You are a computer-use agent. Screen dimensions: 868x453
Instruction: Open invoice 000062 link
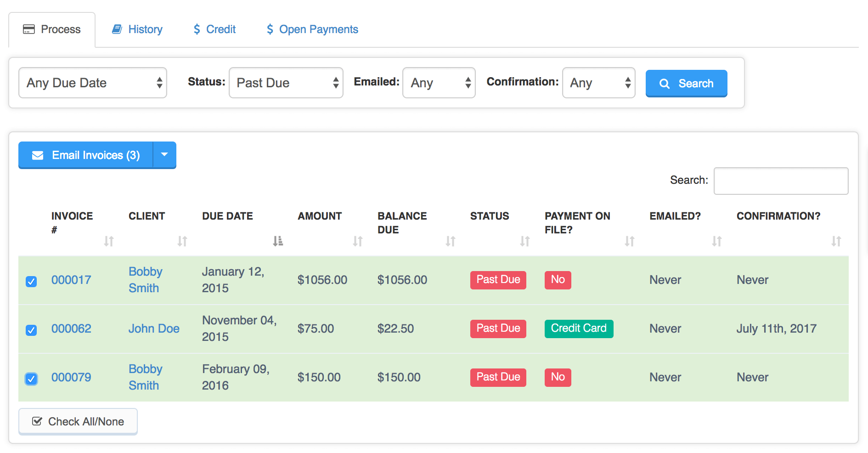[71, 328]
